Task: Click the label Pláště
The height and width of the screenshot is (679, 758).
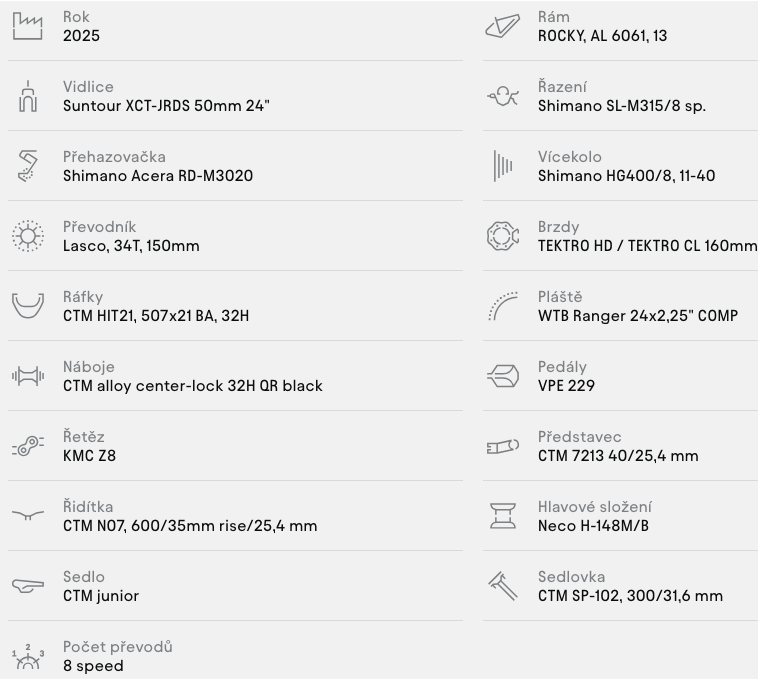Action: click(x=560, y=297)
